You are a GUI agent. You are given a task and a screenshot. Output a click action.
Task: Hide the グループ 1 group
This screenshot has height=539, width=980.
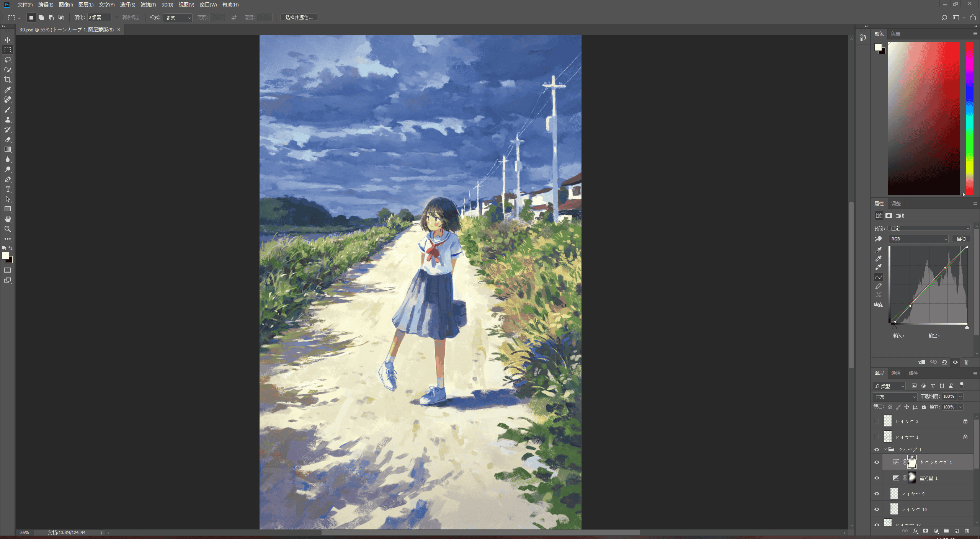[877, 449]
